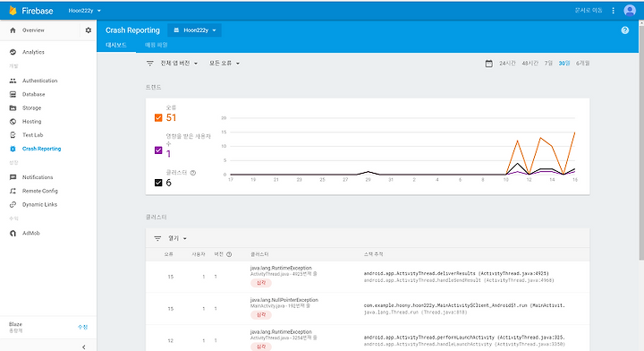
Task: Click the Notifications message icon
Action: pyautogui.click(x=13, y=177)
